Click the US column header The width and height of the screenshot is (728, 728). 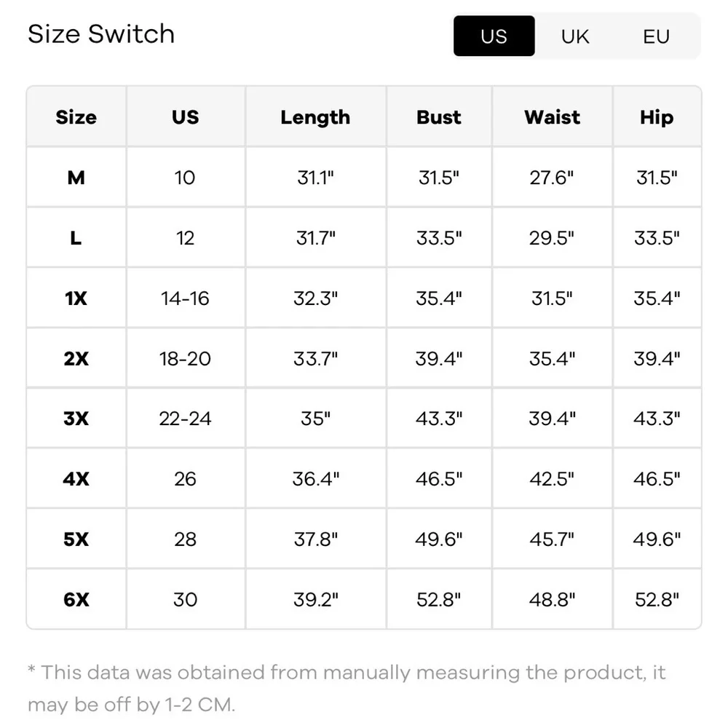[x=185, y=117]
